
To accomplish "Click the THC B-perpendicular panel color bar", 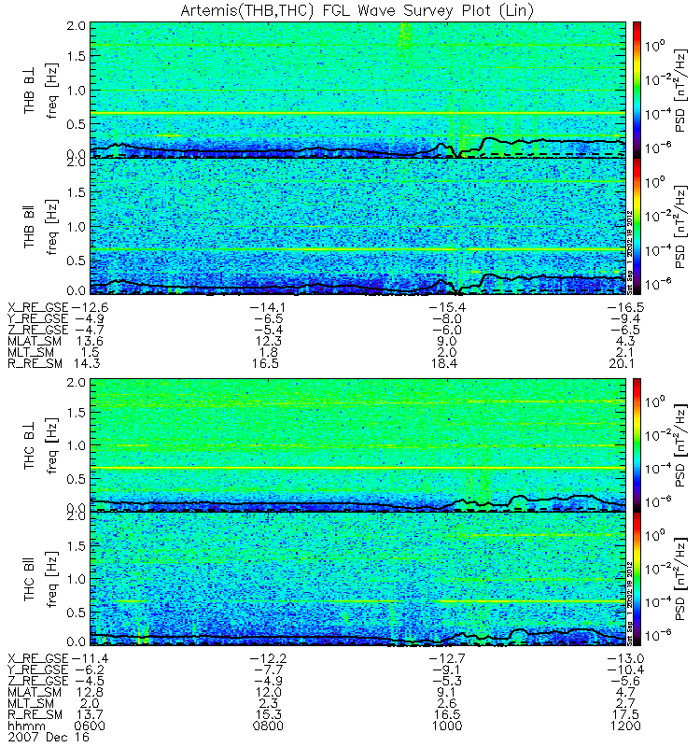I will click(x=637, y=445).
